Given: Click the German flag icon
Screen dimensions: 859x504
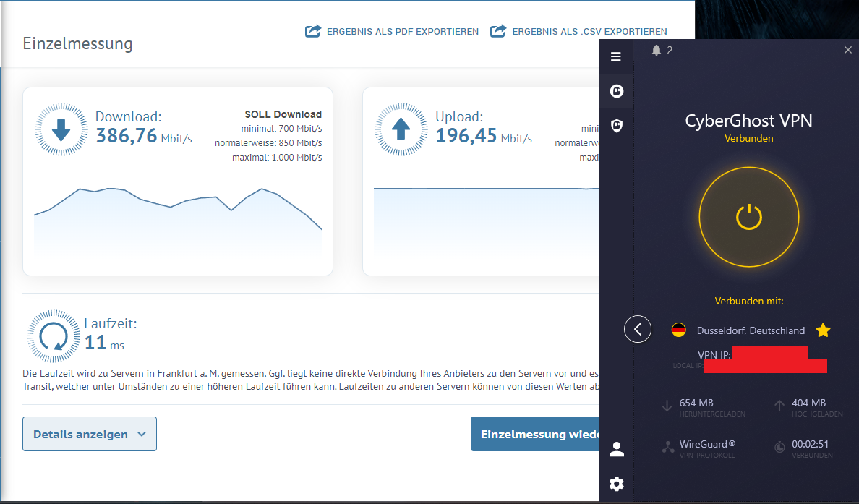Looking at the screenshot, I should coord(679,330).
